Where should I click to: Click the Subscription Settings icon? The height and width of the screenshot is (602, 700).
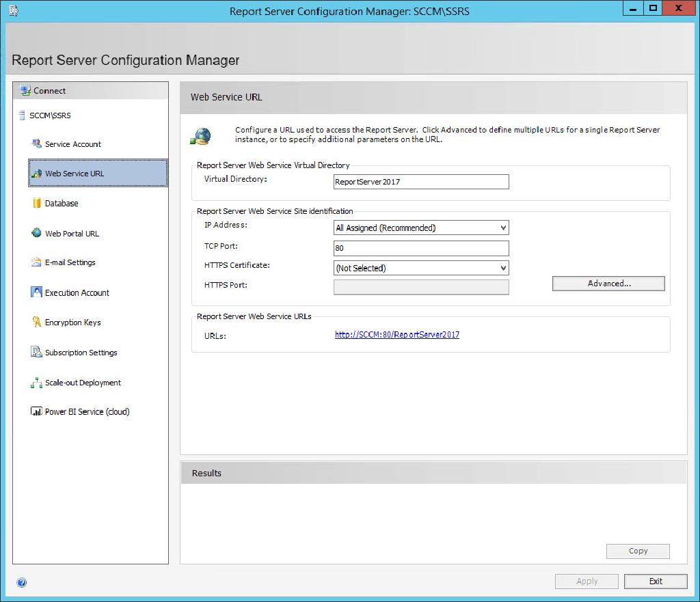(37, 352)
